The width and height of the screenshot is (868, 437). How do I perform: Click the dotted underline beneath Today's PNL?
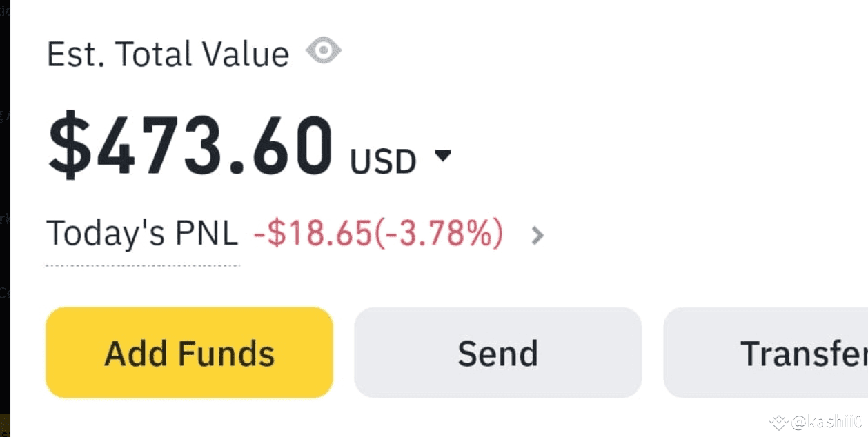[x=142, y=265]
